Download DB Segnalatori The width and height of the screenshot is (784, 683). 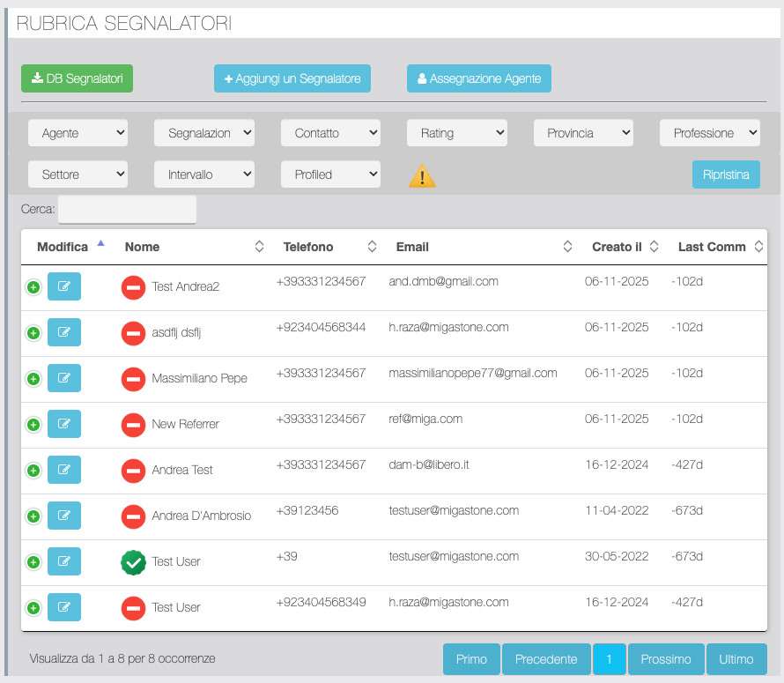pos(77,78)
